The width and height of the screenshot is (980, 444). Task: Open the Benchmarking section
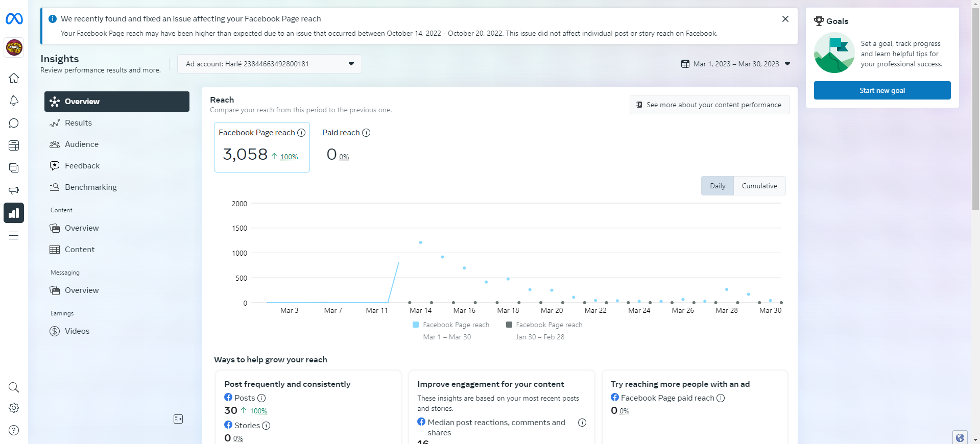point(90,187)
